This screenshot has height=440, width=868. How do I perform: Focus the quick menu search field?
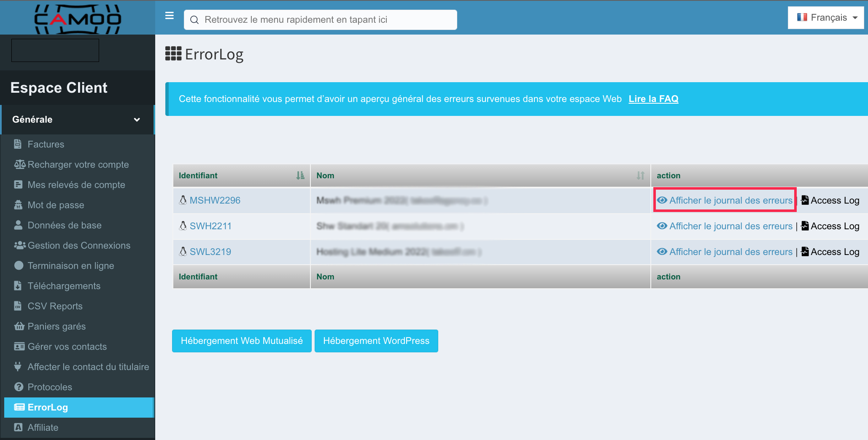(321, 20)
